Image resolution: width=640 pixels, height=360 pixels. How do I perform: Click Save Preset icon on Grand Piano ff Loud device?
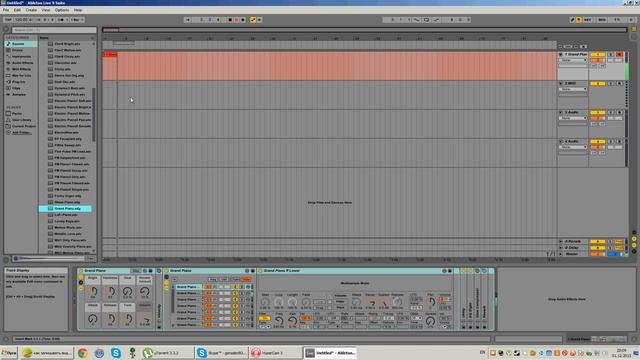pos(450,271)
